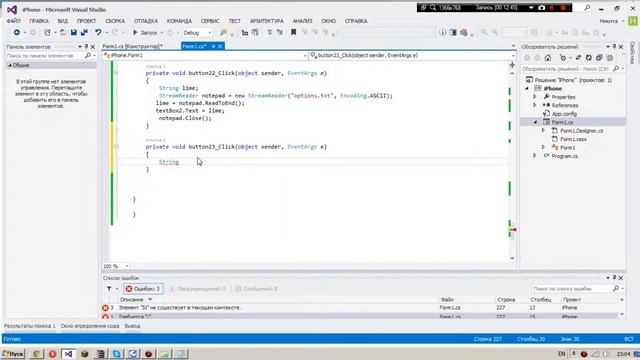Image resolution: width=640 pixels, height=360 pixels.
Task: Open the СЕРВИС menu
Action: (210, 21)
